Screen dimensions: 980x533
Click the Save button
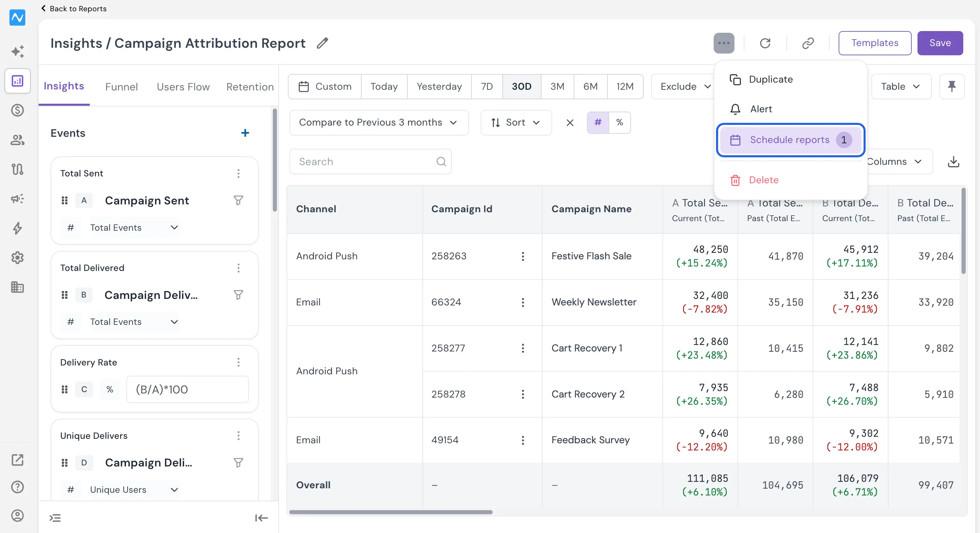[940, 43]
